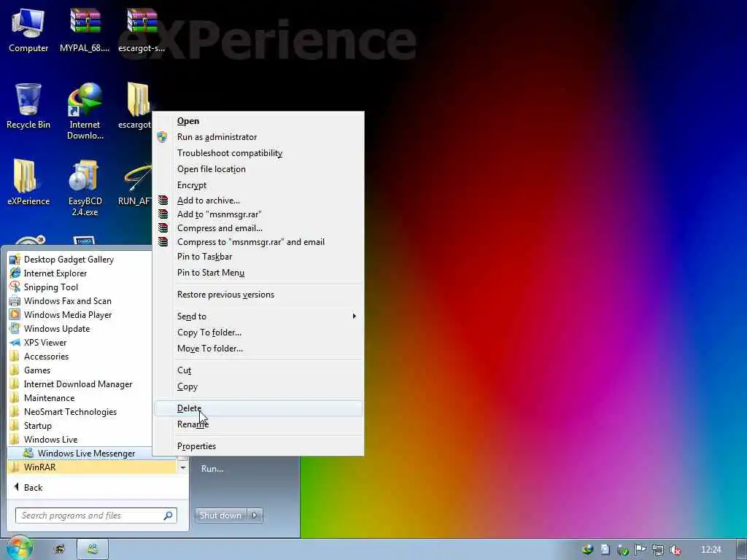Click the Search programs and files box
747x560 pixels.
tap(96, 516)
